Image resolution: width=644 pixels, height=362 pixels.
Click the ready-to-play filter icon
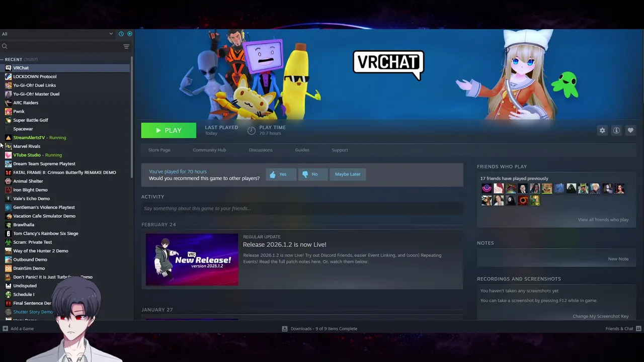[x=130, y=34]
